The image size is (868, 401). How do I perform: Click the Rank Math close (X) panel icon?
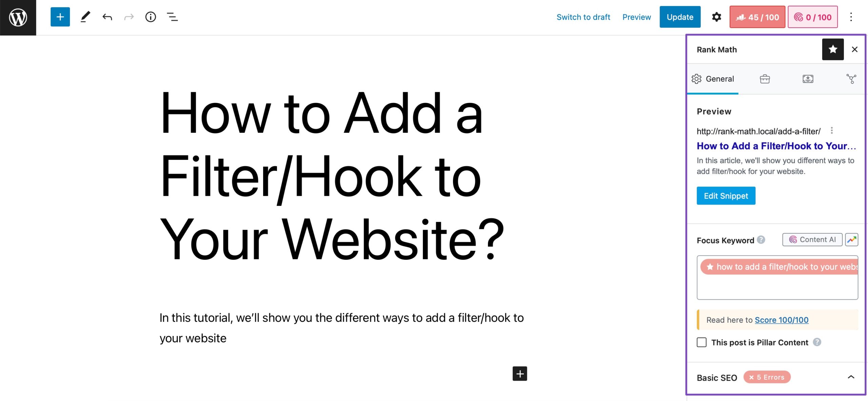(855, 50)
